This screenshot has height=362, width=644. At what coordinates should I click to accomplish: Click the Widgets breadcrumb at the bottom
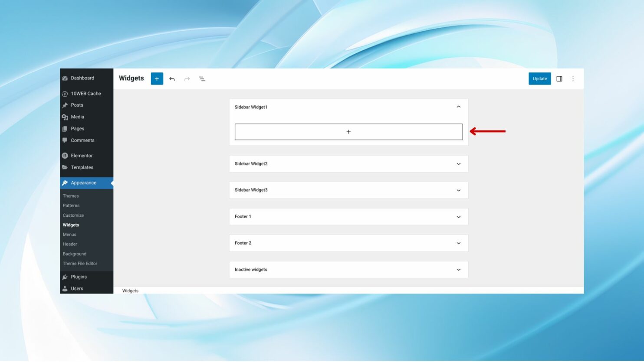130,290
